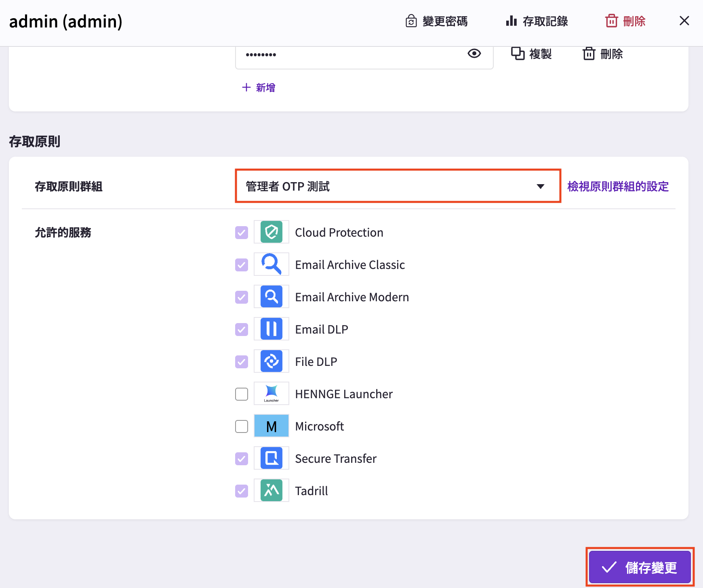
Task: Click the Microsoft label
Action: point(320,426)
